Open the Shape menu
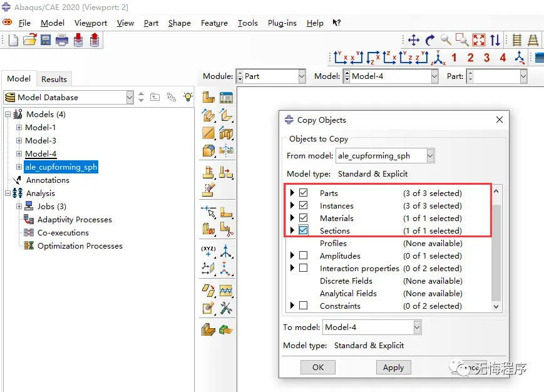This screenshot has height=392, width=544. [180, 23]
